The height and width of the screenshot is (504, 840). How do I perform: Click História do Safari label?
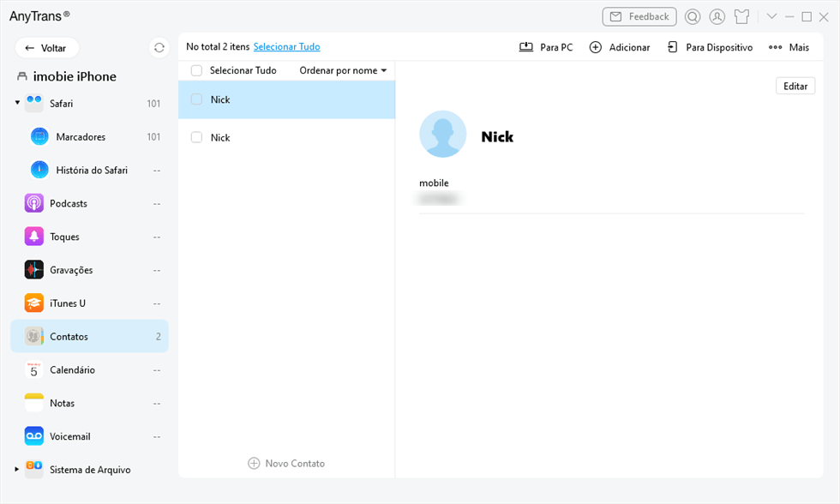pos(92,171)
